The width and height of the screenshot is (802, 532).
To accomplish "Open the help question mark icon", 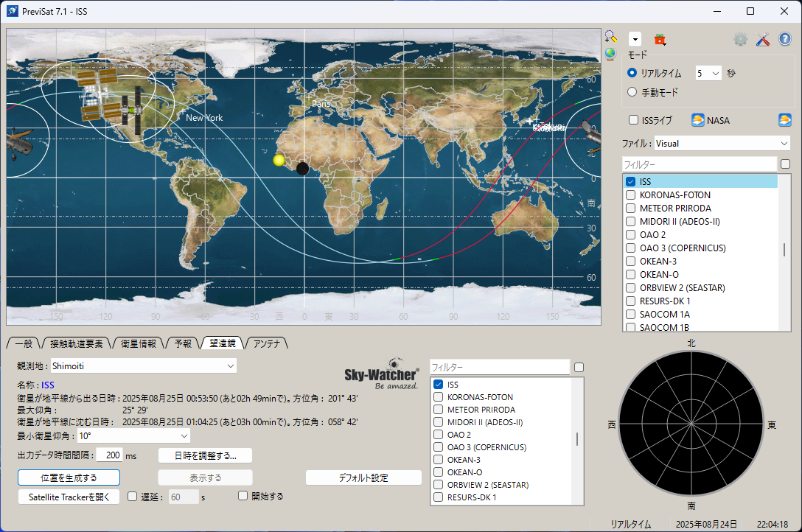I will tap(785, 39).
